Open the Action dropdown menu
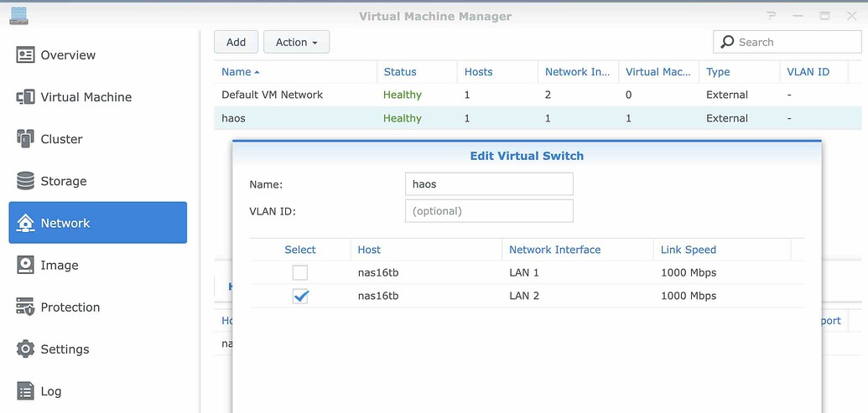 [296, 42]
